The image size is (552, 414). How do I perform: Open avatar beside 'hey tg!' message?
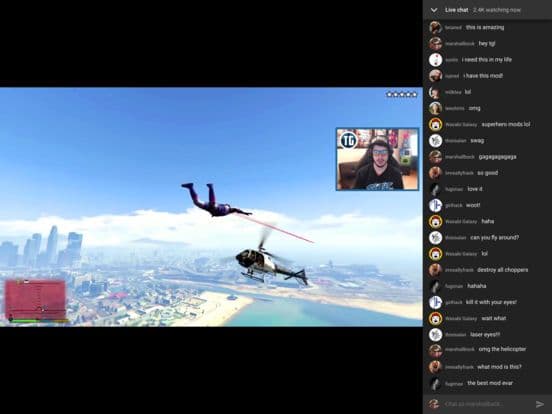tap(435, 44)
